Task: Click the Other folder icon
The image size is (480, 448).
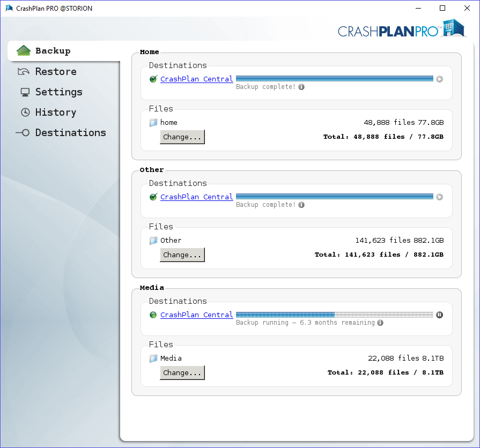Action: (153, 241)
